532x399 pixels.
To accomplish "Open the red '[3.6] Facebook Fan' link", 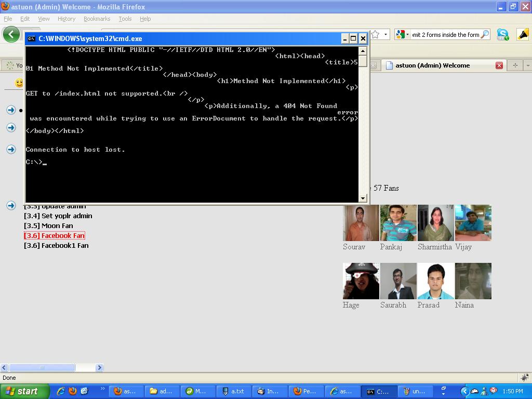I will [54, 235].
